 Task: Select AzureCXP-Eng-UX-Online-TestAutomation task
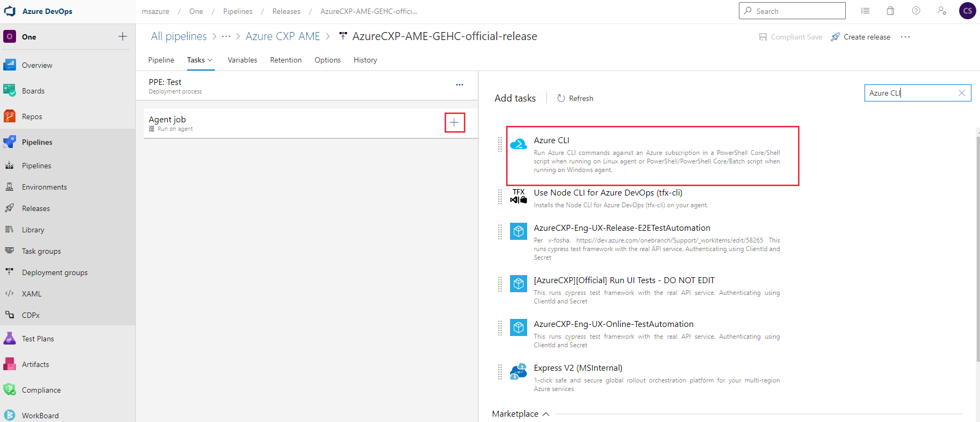(x=613, y=324)
